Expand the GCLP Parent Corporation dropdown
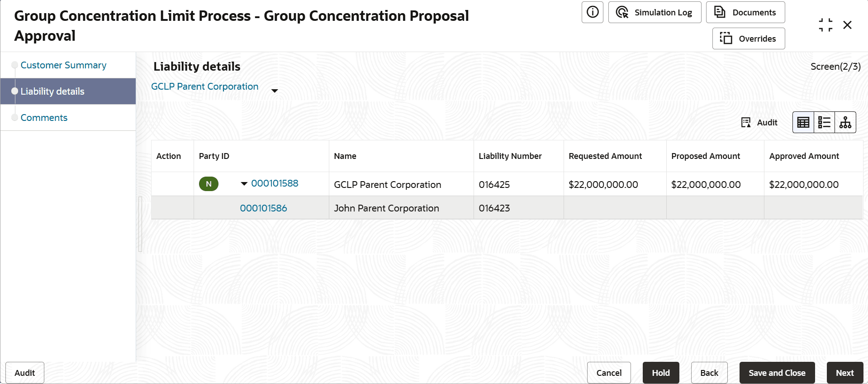868x384 pixels. point(274,91)
